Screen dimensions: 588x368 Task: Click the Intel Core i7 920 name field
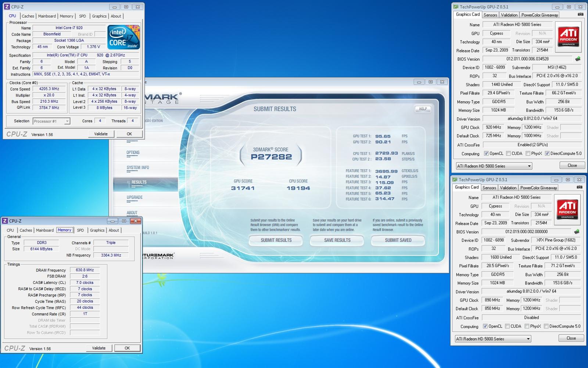[x=69, y=28]
